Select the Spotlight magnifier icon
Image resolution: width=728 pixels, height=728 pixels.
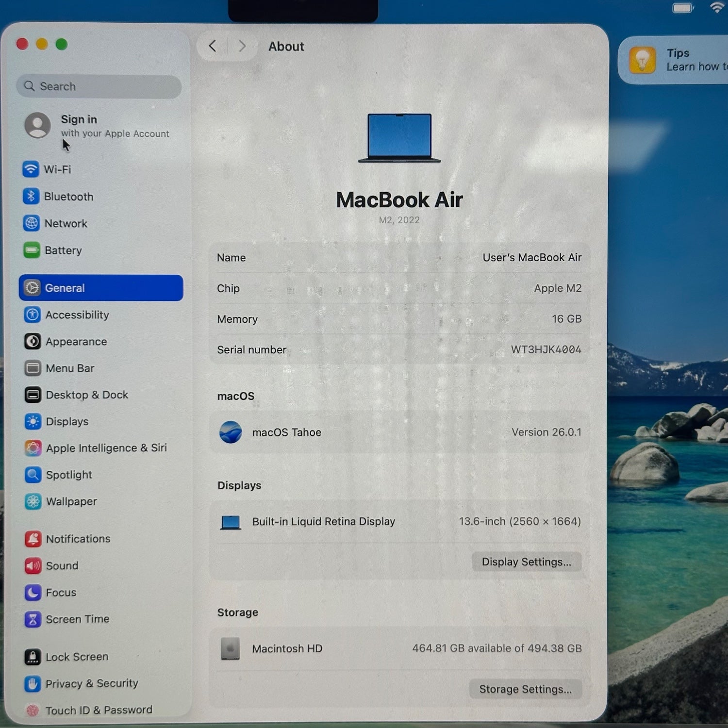pos(33,475)
